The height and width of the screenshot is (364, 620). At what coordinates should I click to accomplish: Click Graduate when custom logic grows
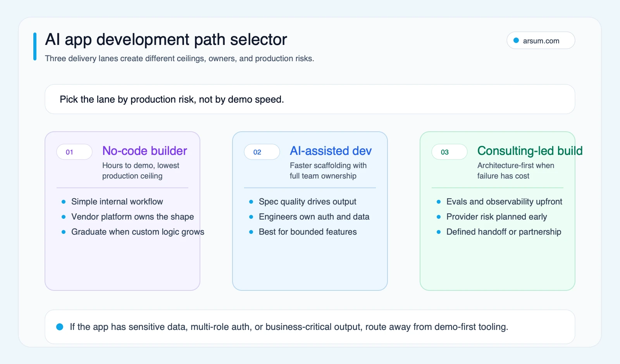click(x=138, y=232)
